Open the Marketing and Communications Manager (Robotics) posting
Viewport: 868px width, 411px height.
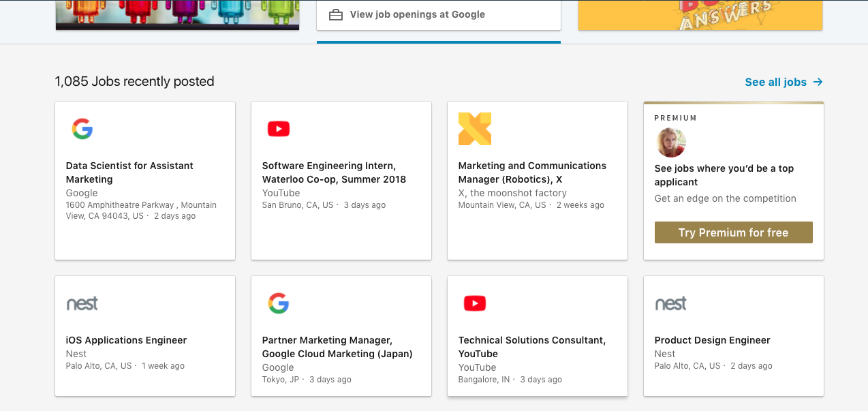pos(532,172)
